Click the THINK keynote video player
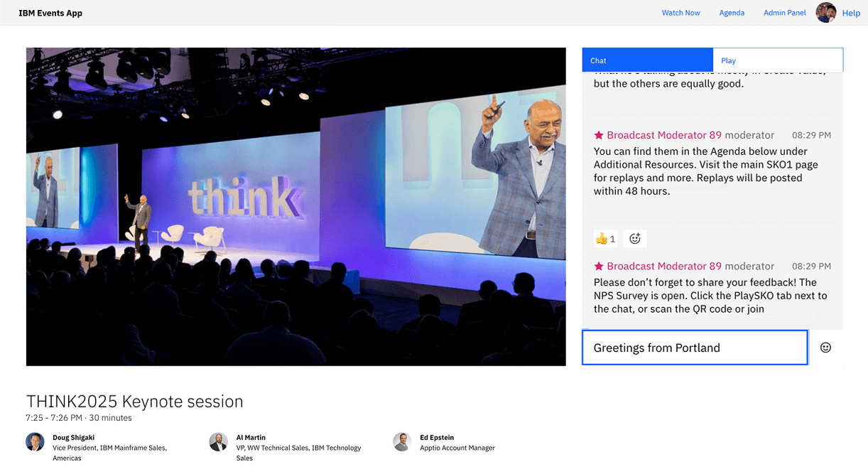The image size is (868, 472). [x=295, y=207]
